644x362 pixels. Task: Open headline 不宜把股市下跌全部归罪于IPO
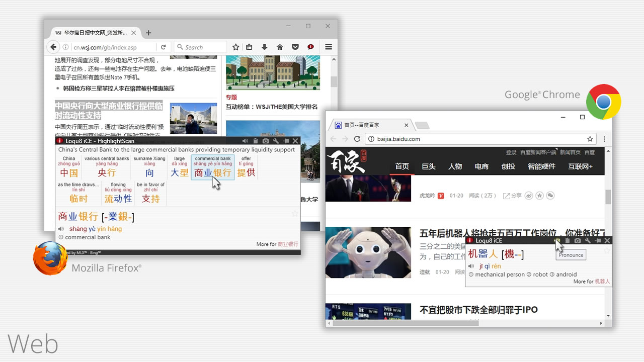click(x=478, y=310)
